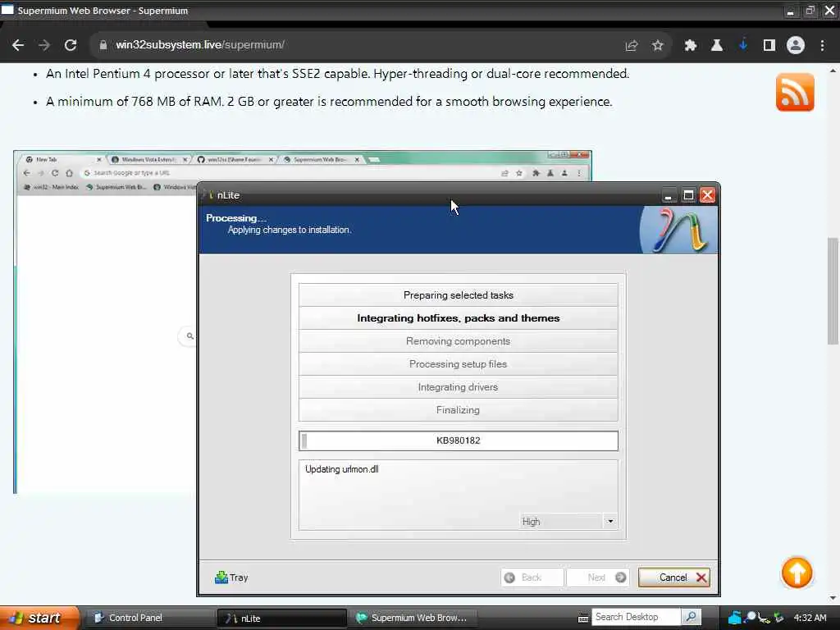This screenshot has width=840, height=630.
Task: Cancel the nLite processing
Action: click(674, 577)
